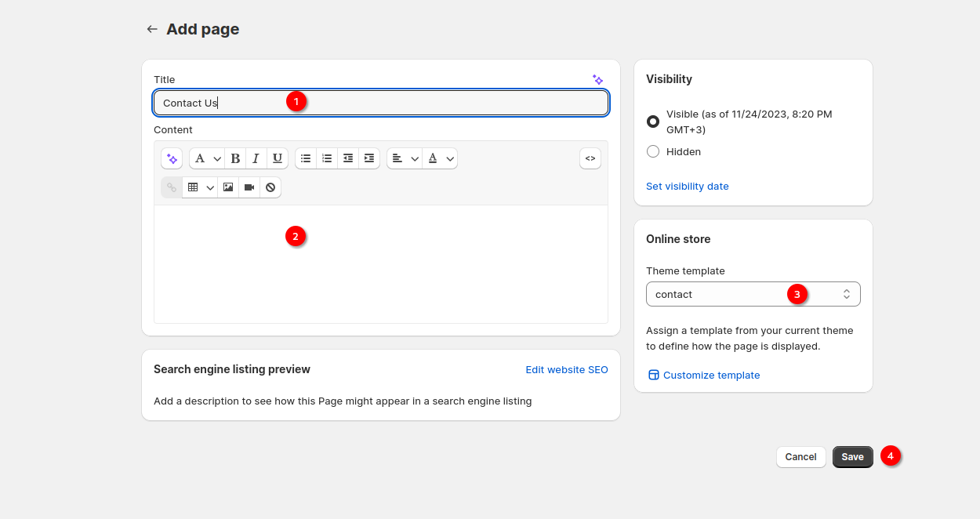The height and width of the screenshot is (519, 980).
Task: Click the underline formatting button
Action: pos(278,158)
